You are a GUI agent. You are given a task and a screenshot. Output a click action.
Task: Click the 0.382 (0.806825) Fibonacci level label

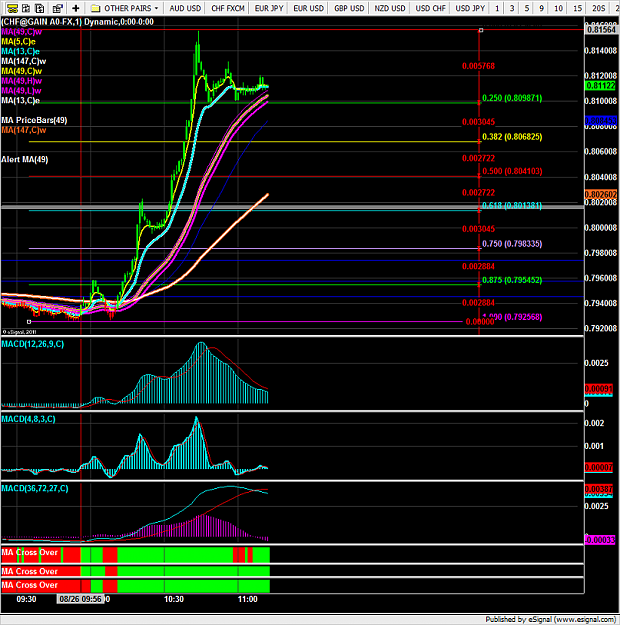pyautogui.click(x=512, y=137)
